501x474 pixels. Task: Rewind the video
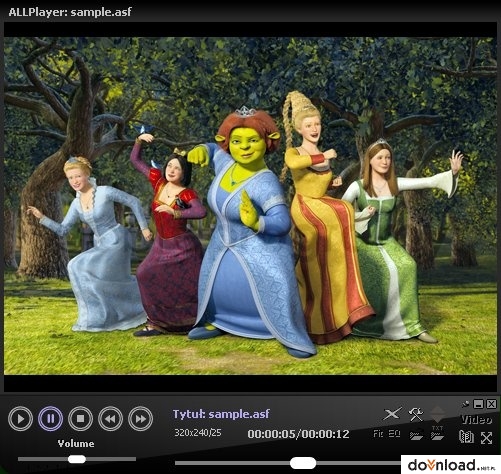click(110, 419)
